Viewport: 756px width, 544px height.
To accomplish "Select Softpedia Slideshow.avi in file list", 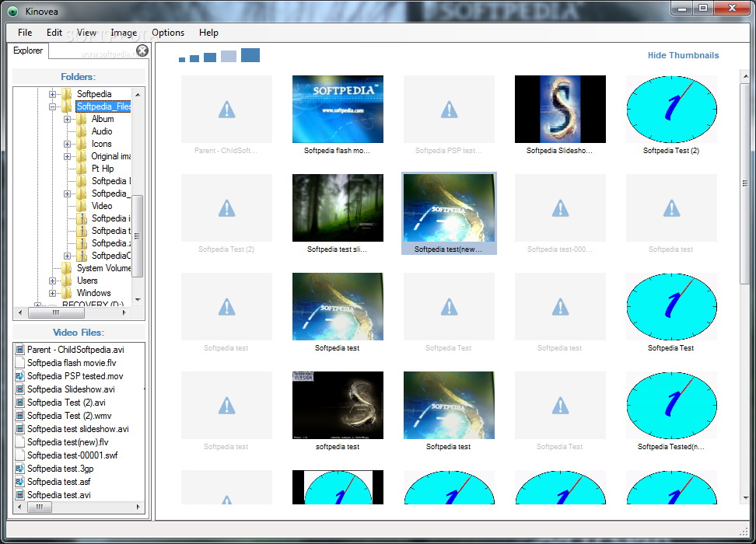I will pos(71,389).
